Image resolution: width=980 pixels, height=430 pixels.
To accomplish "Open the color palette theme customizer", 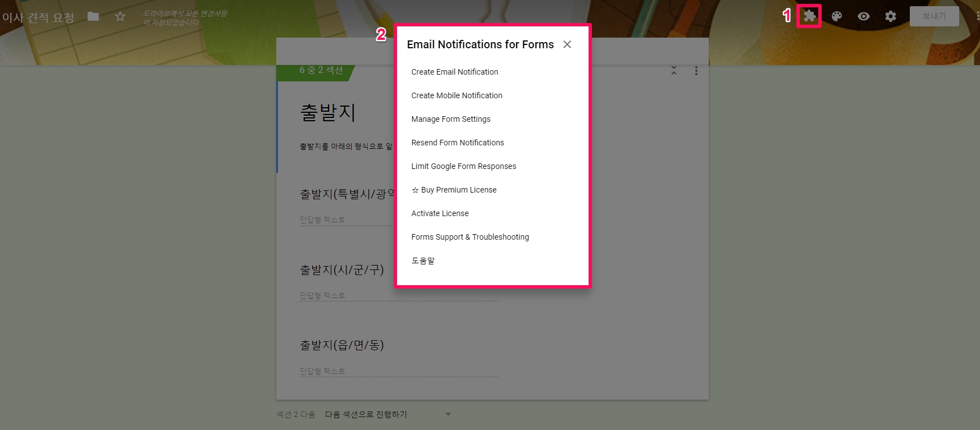I will click(837, 16).
